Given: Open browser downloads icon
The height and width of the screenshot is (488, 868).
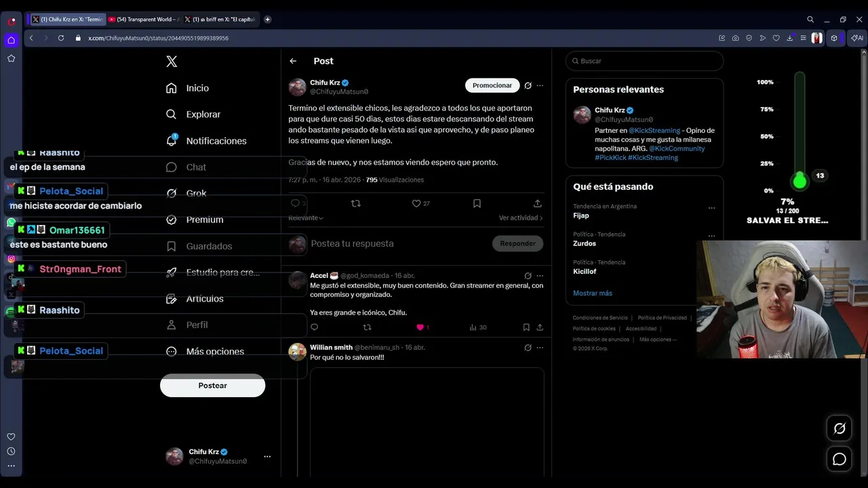Looking at the screenshot, I should (790, 38).
